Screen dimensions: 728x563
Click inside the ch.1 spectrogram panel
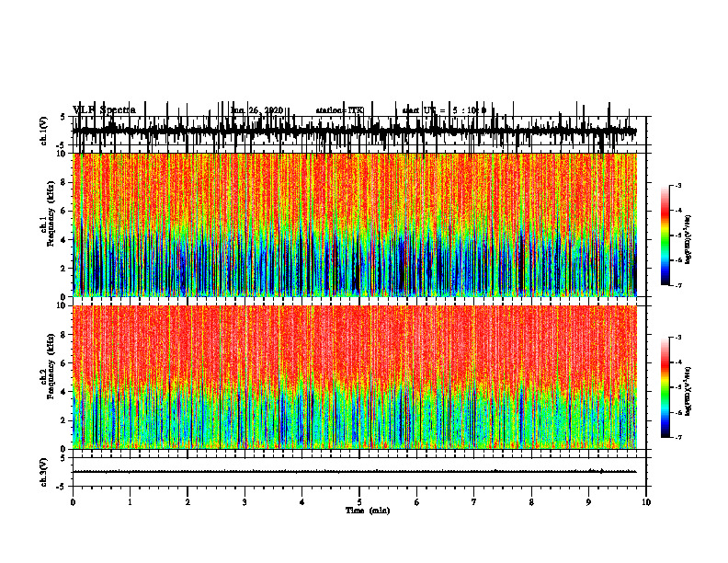point(355,224)
